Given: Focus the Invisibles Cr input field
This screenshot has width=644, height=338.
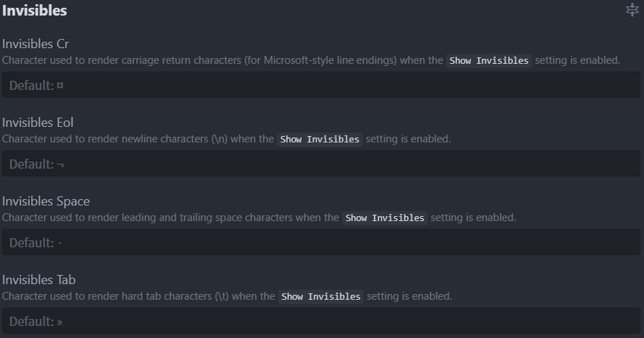Looking at the screenshot, I should point(321,85).
